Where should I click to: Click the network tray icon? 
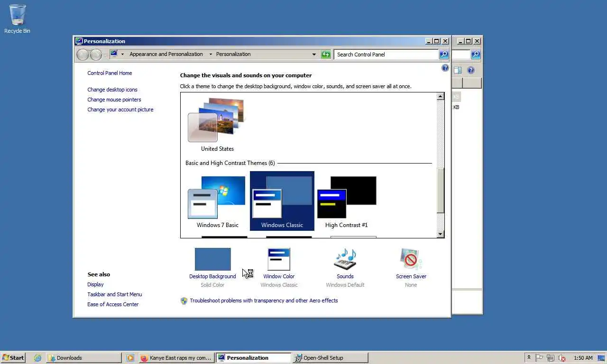point(551,358)
